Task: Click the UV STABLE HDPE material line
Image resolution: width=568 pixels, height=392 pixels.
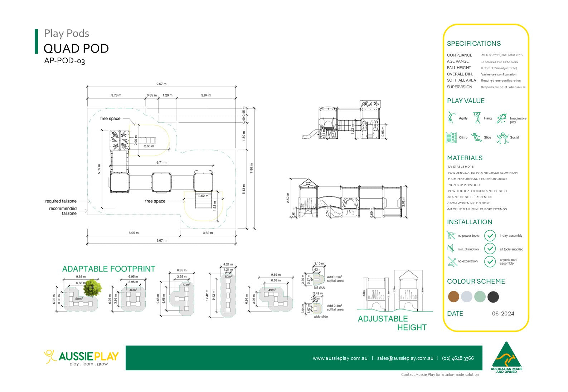Action: pyautogui.click(x=460, y=167)
